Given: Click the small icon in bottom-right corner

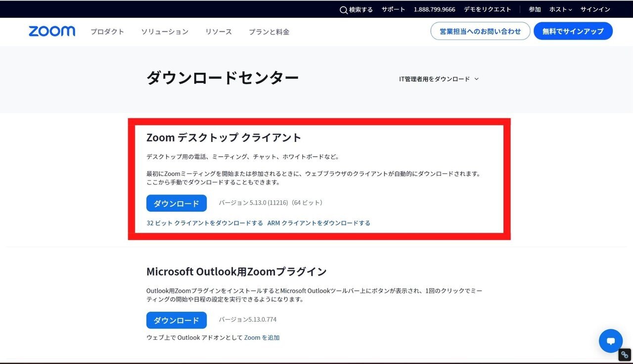Looking at the screenshot, I should [x=625, y=355].
